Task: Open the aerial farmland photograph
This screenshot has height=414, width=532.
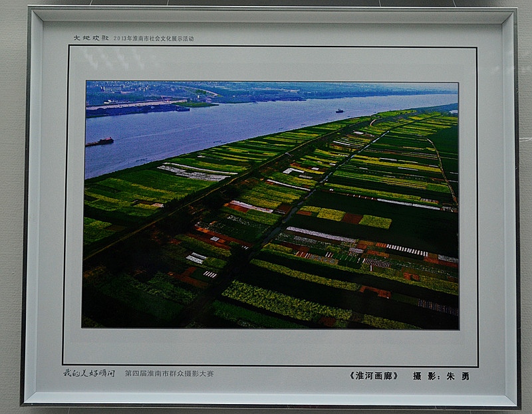Action: click(271, 205)
